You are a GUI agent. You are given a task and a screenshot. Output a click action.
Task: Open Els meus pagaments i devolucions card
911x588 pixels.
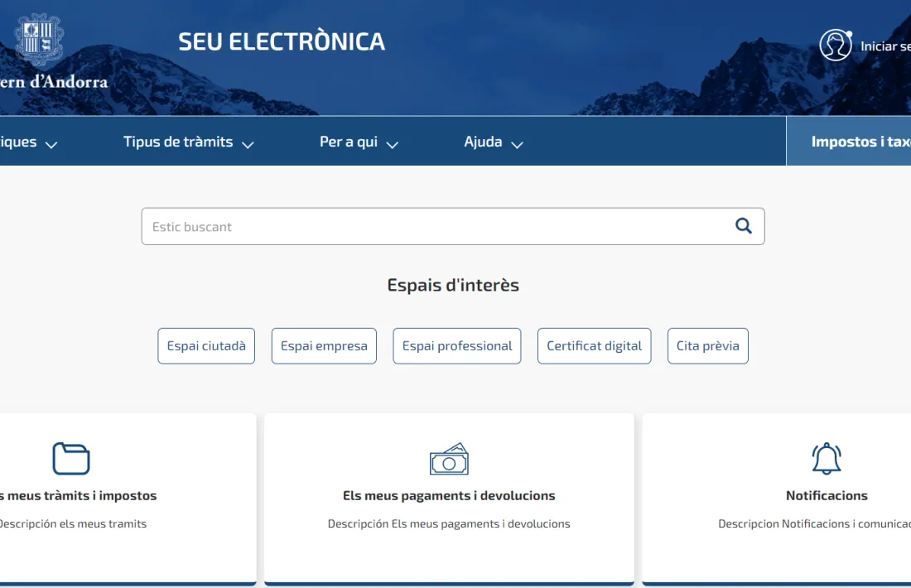tap(449, 496)
